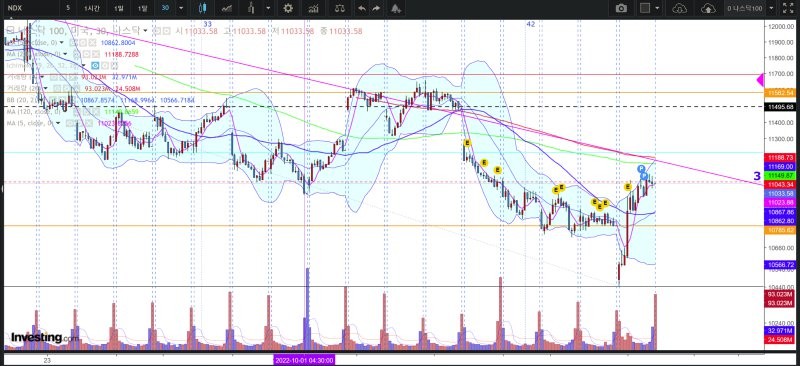Screen dimensions: 800x366
Task: Expand the bar style dropdown arrow
Action: (268, 8)
